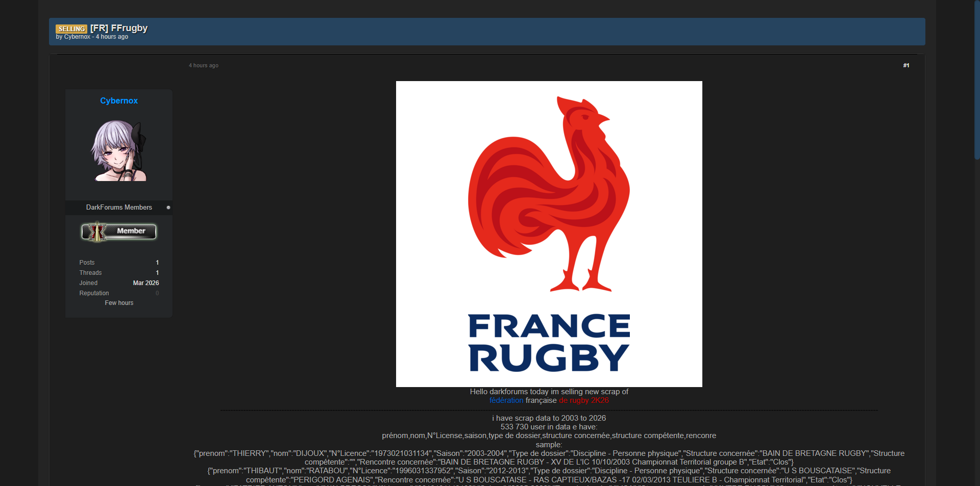Select the thread title [FR] FFrugby

coord(119,28)
